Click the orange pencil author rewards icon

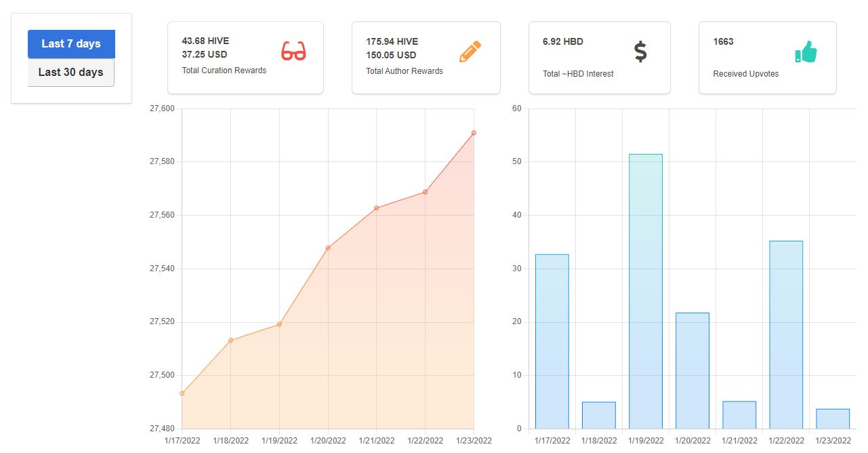470,52
